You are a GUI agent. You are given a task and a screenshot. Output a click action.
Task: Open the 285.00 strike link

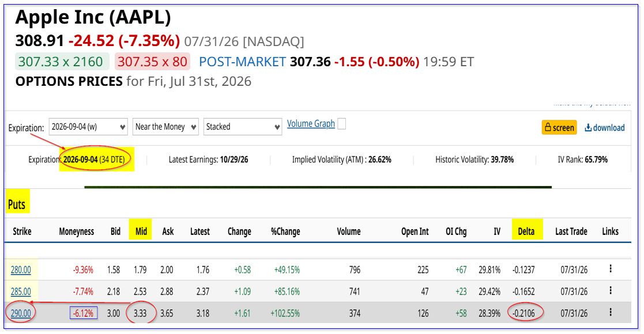(21, 291)
